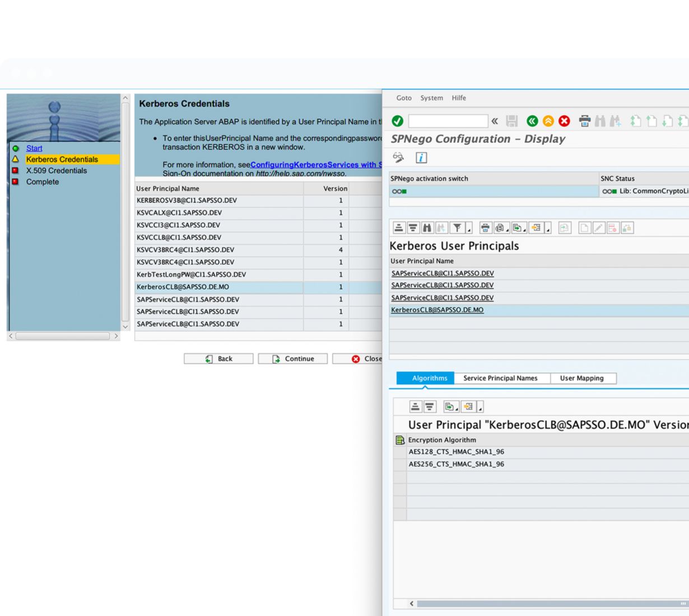Image resolution: width=689 pixels, height=616 pixels.
Task: Click the Print icon in top toolbar
Action: [x=584, y=121]
